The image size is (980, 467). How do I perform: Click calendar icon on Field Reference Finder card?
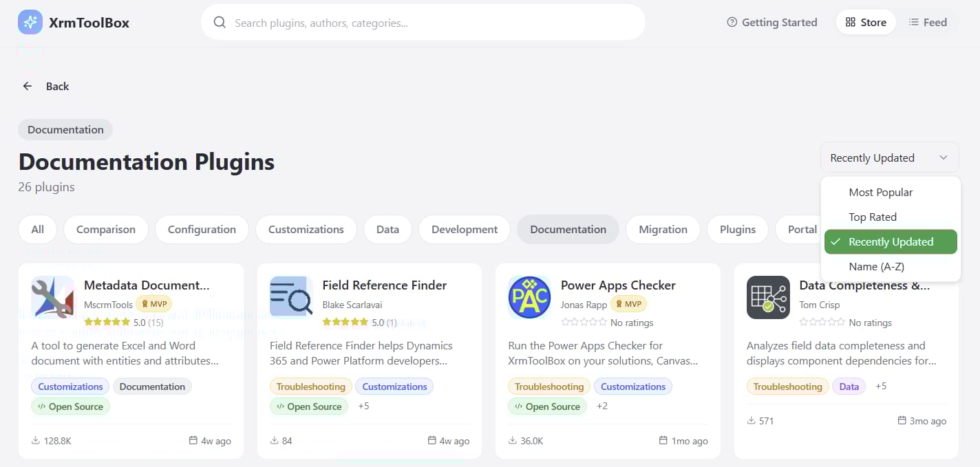[432, 440]
